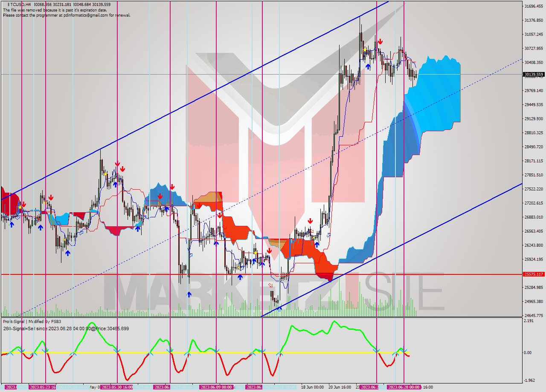Select the blue buy arrow just below the peak candles

[x=368, y=67]
